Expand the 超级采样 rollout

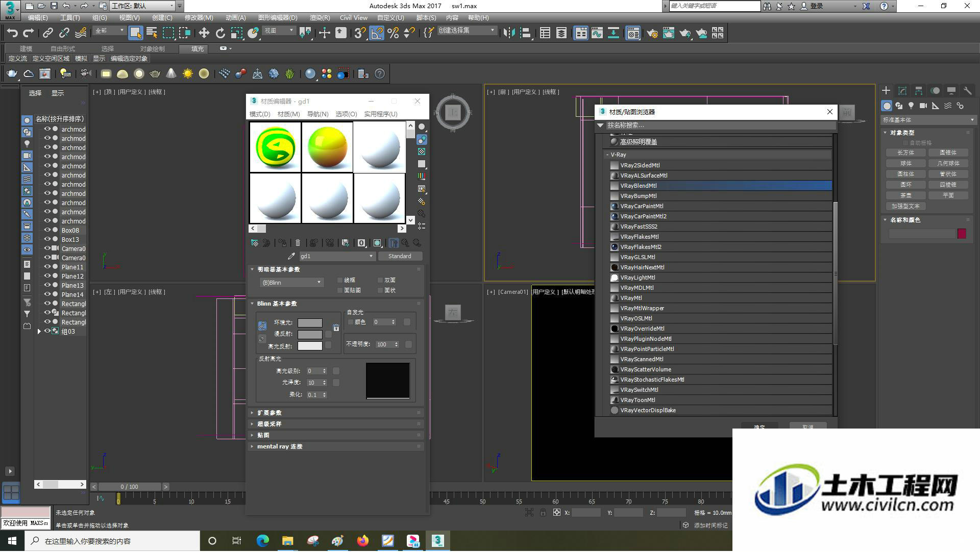point(337,424)
